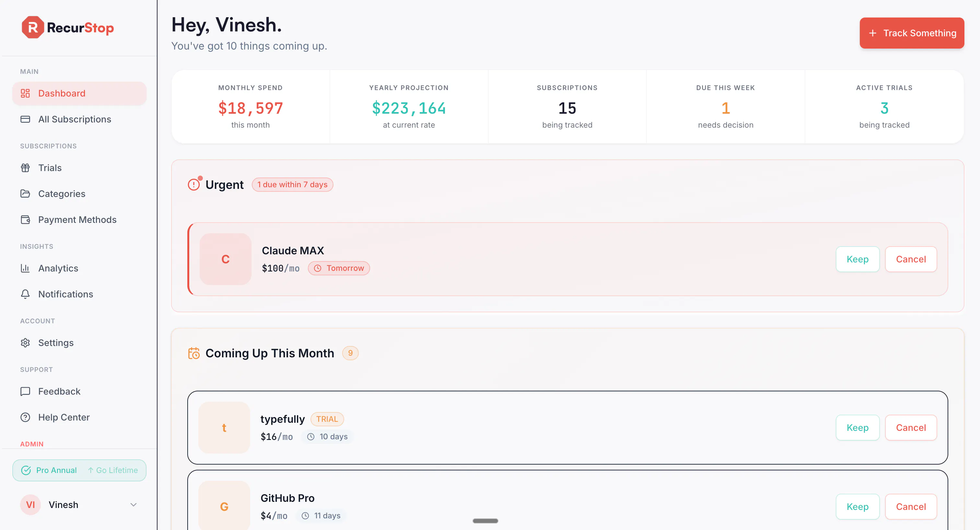Open the Trials page
This screenshot has height=530, width=980.
coord(79,168)
